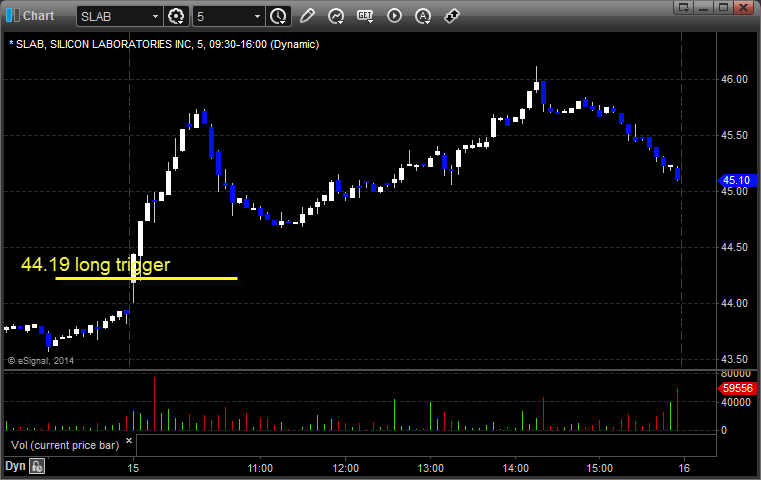Click the 15:00 time axis label
The width and height of the screenshot is (761, 480).
click(599, 468)
